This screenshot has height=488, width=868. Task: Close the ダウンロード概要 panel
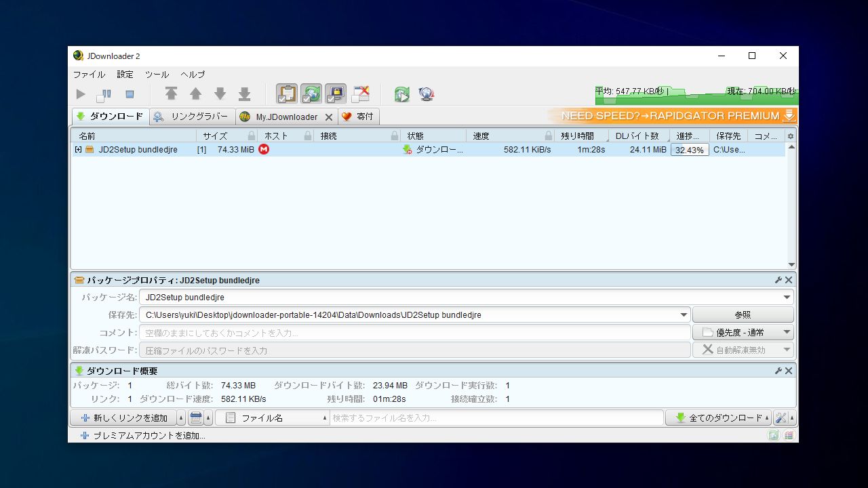(789, 371)
